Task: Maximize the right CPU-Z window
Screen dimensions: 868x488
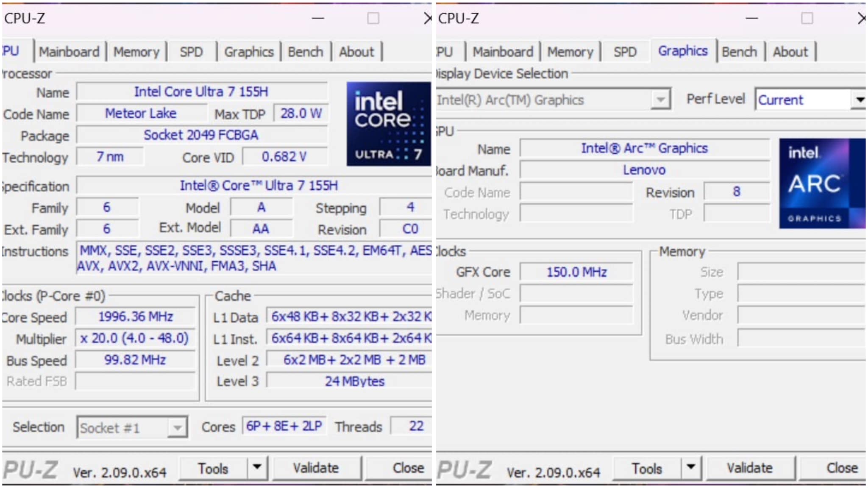Action: (x=807, y=18)
